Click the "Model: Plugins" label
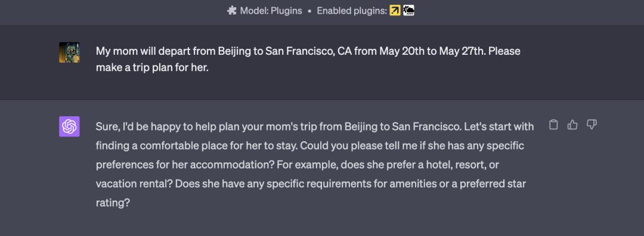 271,11
